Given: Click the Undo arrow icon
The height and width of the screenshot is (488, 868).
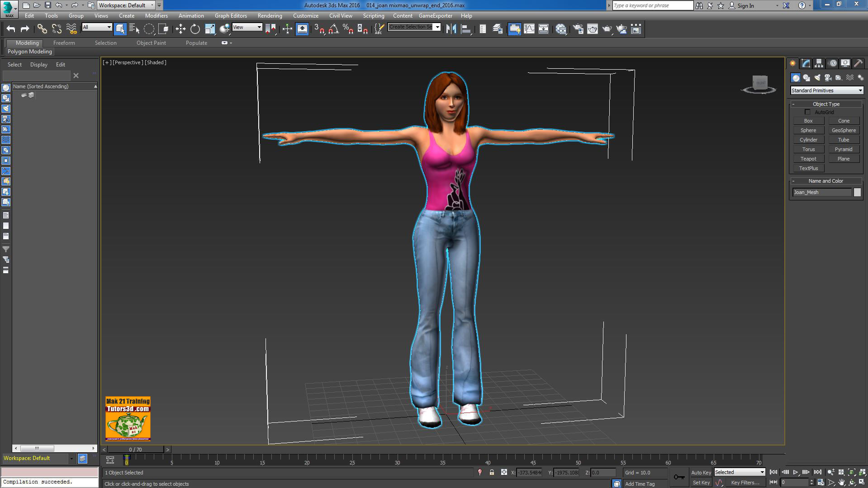Looking at the screenshot, I should tap(10, 29).
